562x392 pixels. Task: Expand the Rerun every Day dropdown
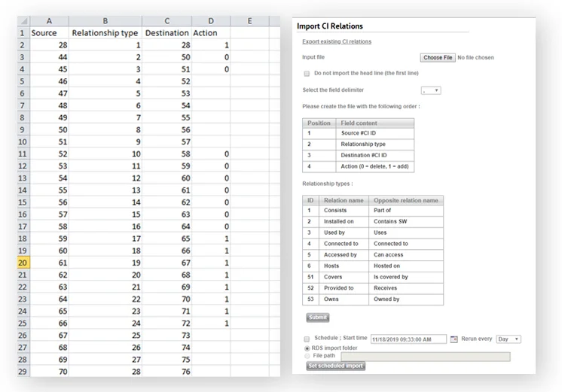click(509, 339)
